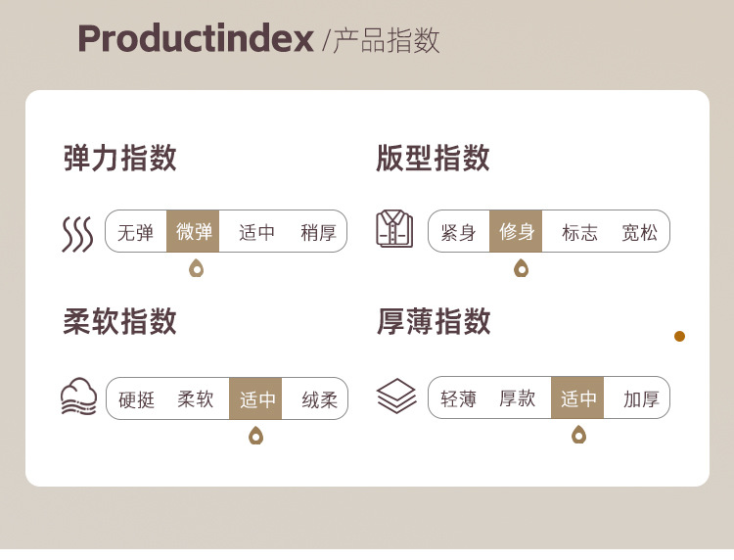Select 标志 in fit index
The width and height of the screenshot is (734, 560).
pyautogui.click(x=579, y=232)
